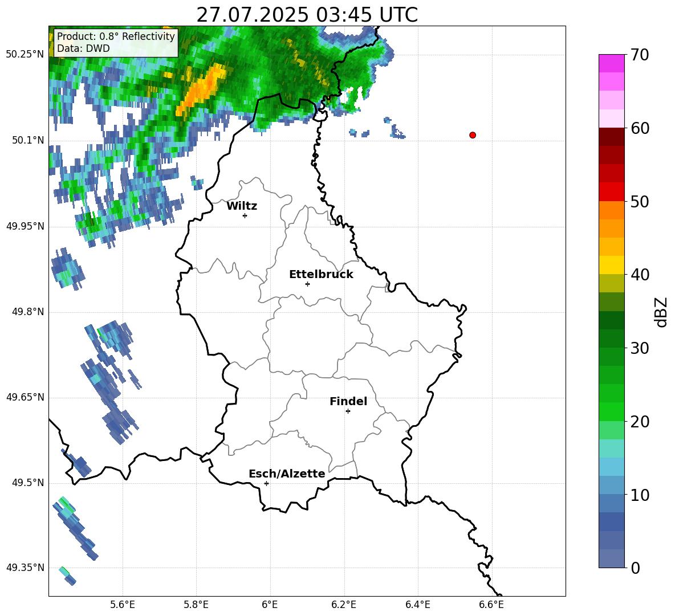Viewport: 675px width, 616px height.
Task: Click the dBZ colorbar axis label
Action: (x=662, y=312)
